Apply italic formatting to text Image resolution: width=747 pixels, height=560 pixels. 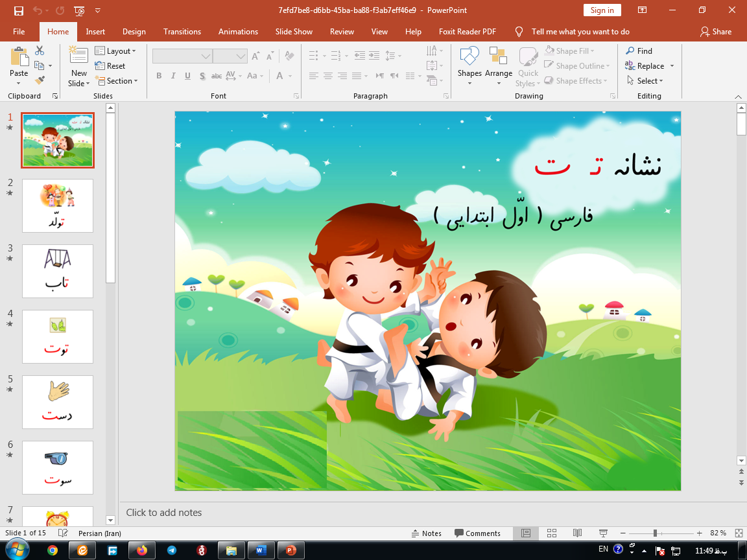172,76
